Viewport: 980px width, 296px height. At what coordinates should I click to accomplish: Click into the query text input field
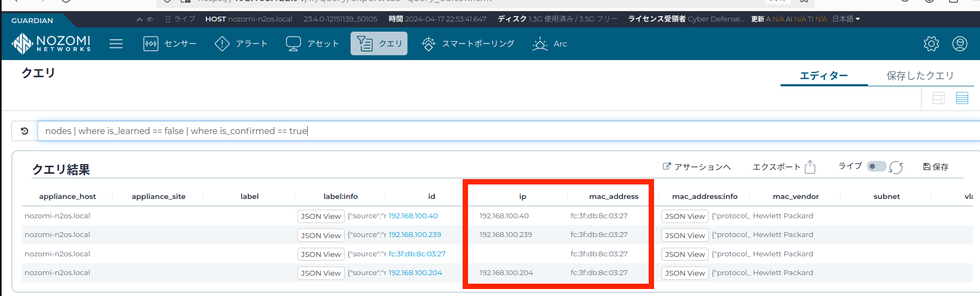pos(482,131)
